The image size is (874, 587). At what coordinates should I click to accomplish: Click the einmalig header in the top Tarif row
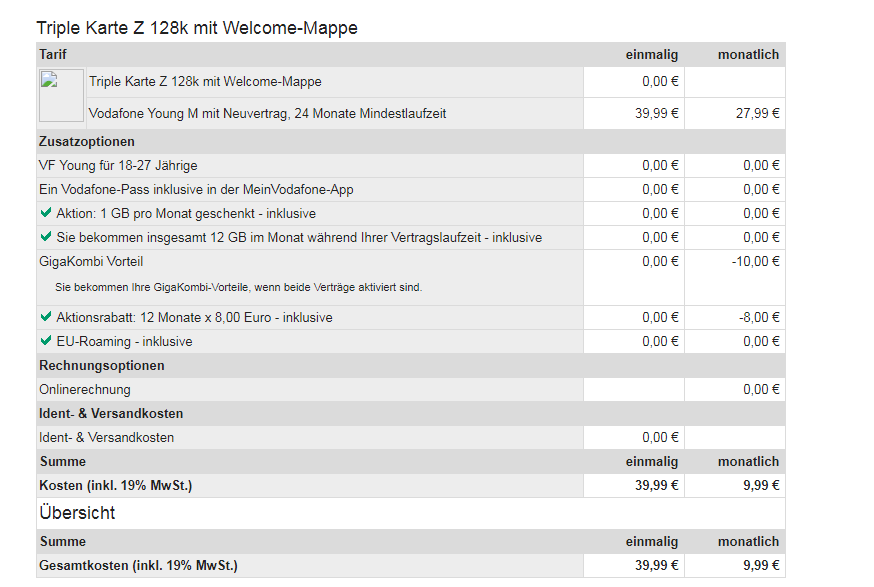[652, 55]
